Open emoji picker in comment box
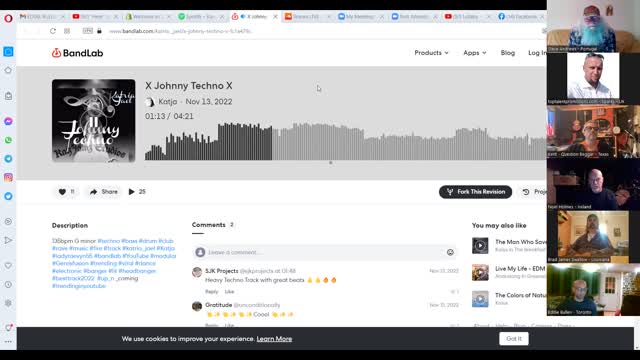 [x=450, y=252]
